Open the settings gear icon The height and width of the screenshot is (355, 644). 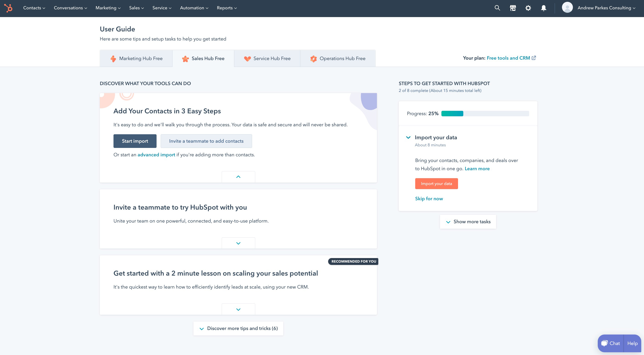528,8
